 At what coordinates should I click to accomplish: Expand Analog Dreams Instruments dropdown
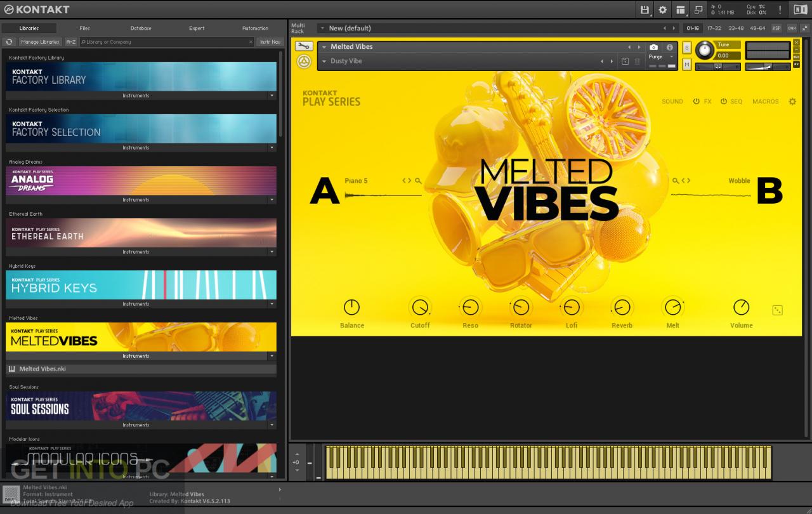272,200
